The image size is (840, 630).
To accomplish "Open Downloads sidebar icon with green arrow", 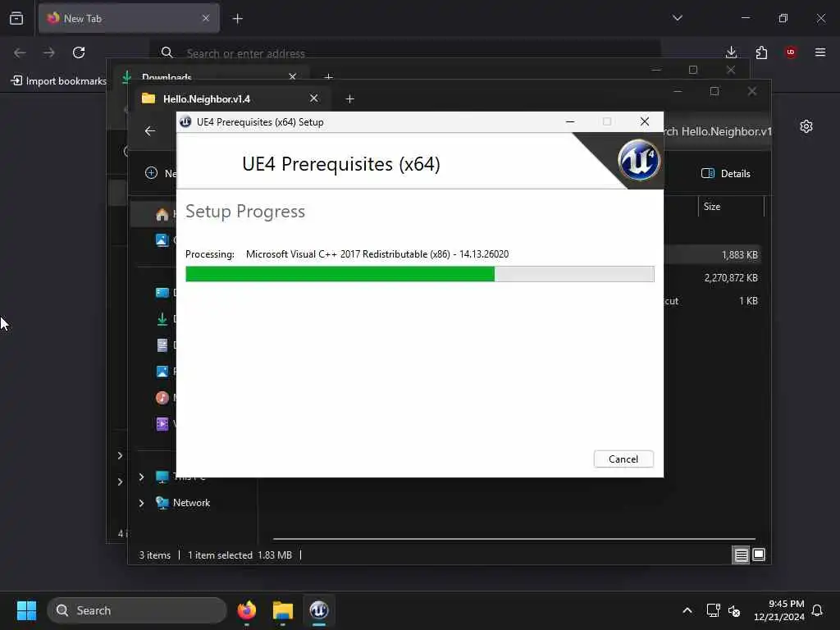I will click(x=162, y=319).
